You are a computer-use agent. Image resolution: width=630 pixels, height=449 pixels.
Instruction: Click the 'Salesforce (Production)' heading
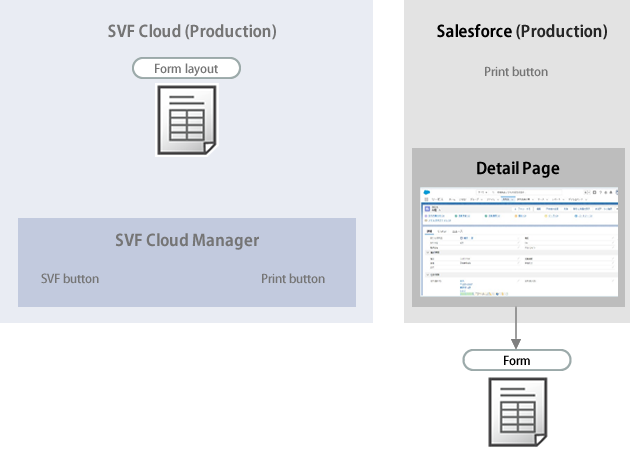522,31
